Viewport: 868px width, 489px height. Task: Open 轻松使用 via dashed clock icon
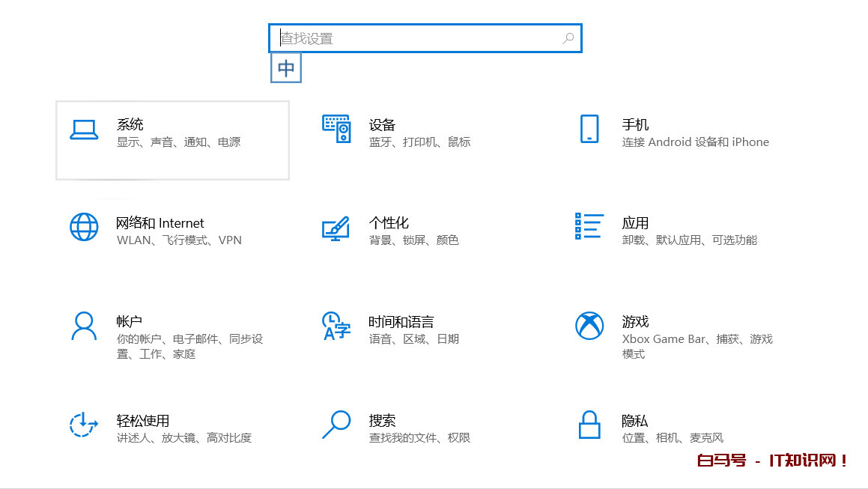click(x=84, y=425)
